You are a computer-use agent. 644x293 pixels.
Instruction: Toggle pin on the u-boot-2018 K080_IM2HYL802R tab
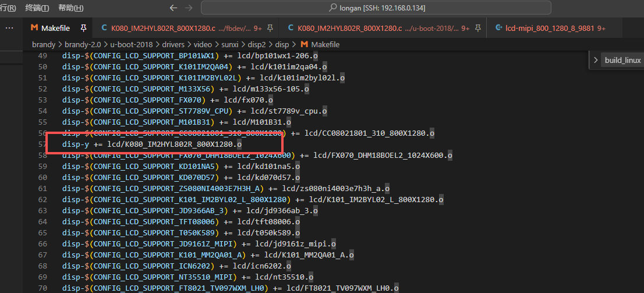(x=478, y=28)
